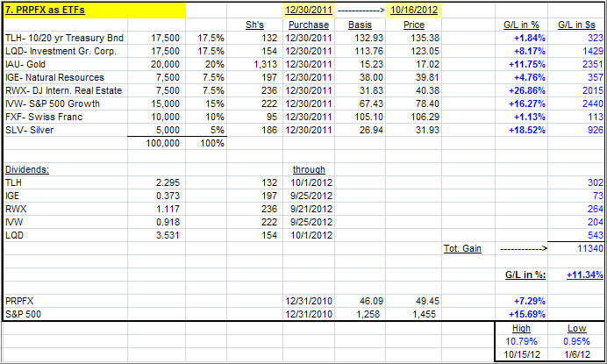Select the 9/21/2012 dividend date for RWX
Viewport: 607px width, 364px height.
311,209
